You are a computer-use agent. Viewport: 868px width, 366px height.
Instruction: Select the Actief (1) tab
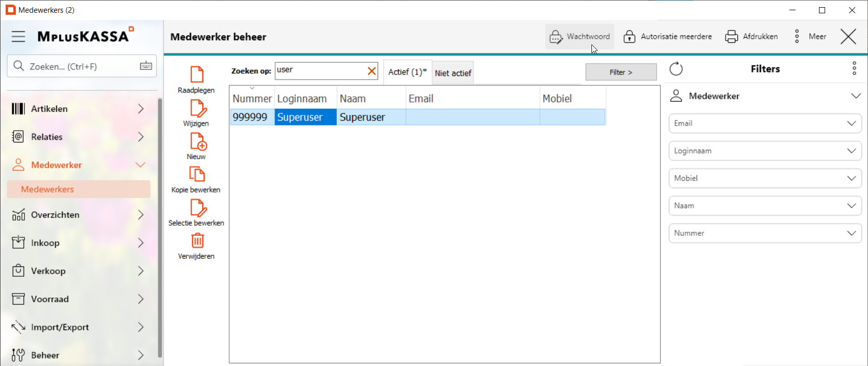[x=407, y=72]
